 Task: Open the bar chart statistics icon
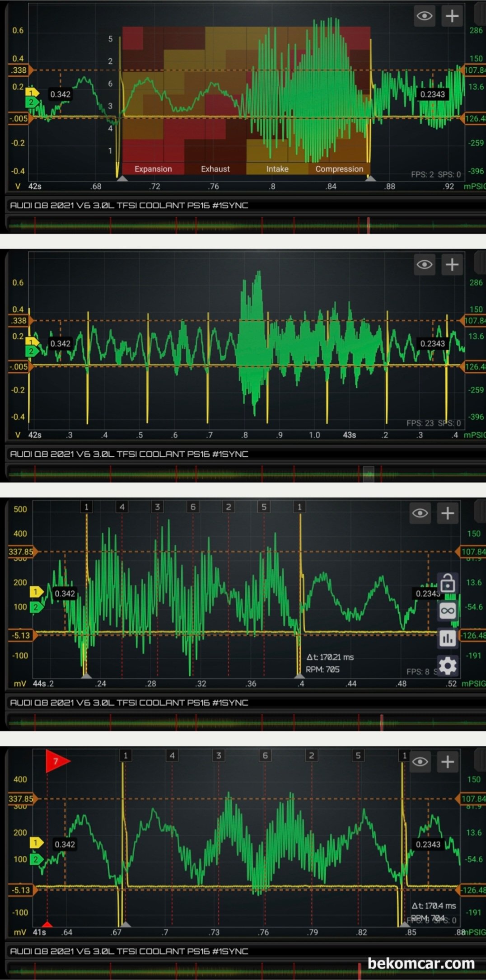(x=448, y=638)
